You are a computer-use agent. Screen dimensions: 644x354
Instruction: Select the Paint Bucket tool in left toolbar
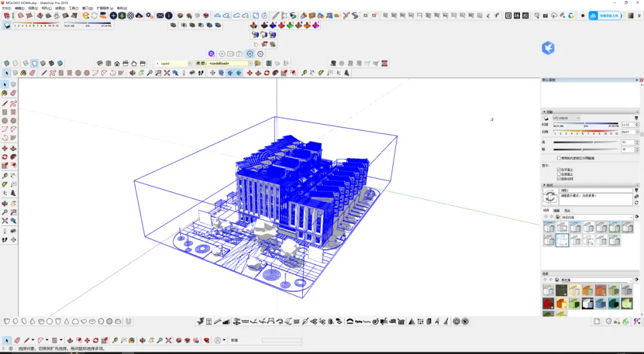(5, 93)
